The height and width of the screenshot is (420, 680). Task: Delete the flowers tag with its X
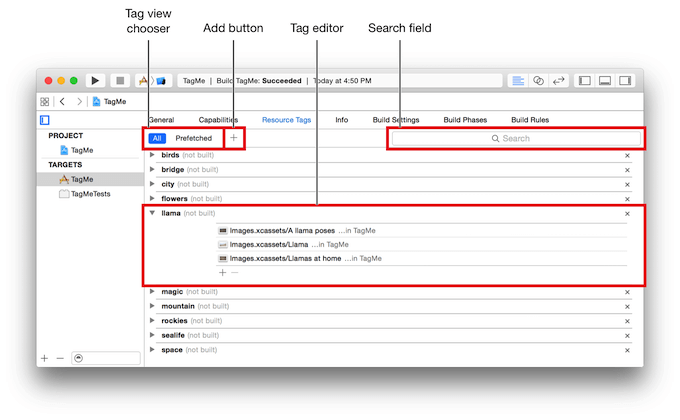coord(627,199)
